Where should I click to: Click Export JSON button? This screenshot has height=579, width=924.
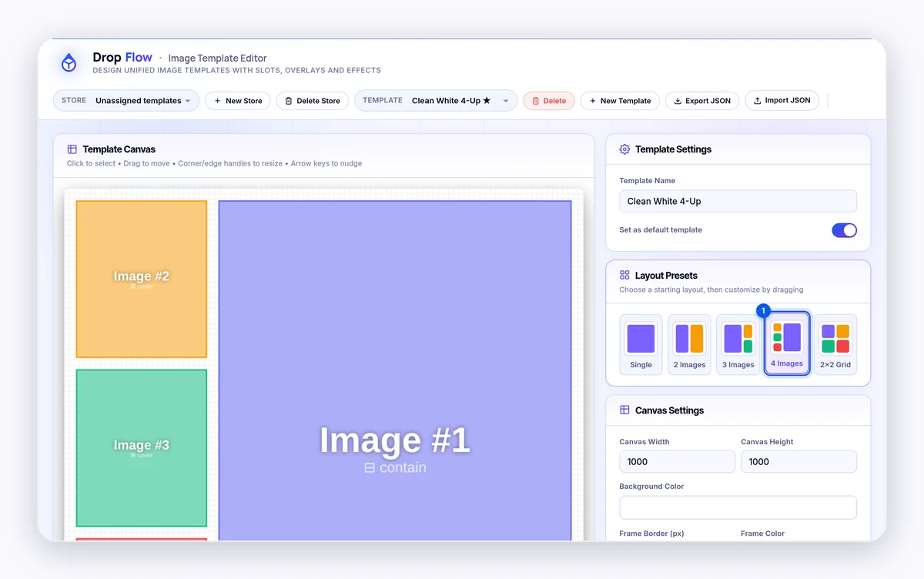[702, 101]
